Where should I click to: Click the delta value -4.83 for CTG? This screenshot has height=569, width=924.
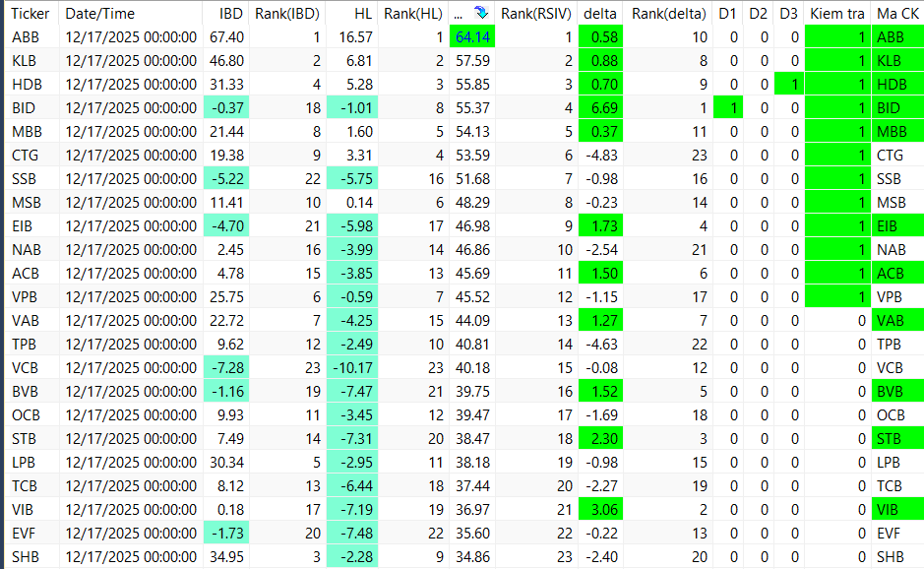(x=601, y=156)
